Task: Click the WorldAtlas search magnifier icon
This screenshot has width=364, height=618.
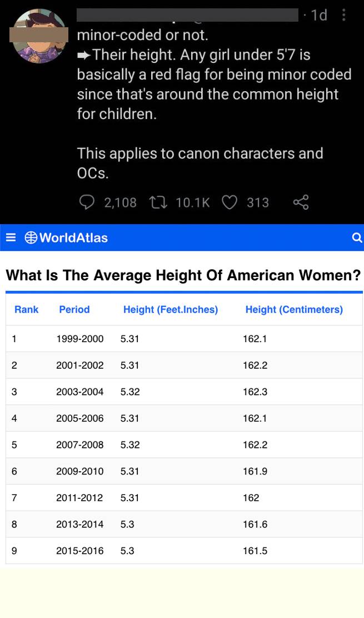Action: pyautogui.click(x=357, y=238)
